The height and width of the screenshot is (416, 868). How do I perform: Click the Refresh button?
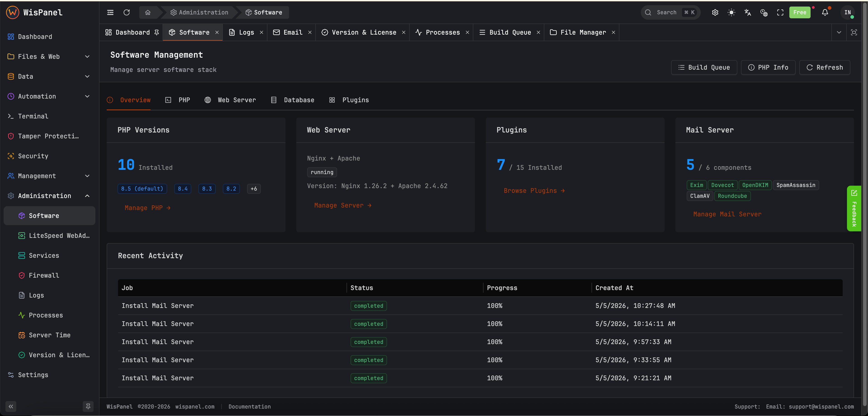pos(825,67)
